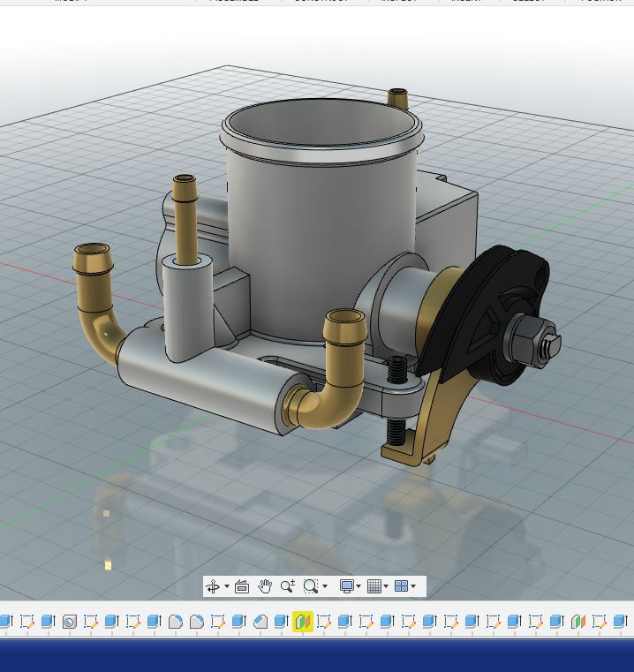This screenshot has width=634, height=672.
Task: Select the Orbit tool in navigation bar
Action: point(213,585)
